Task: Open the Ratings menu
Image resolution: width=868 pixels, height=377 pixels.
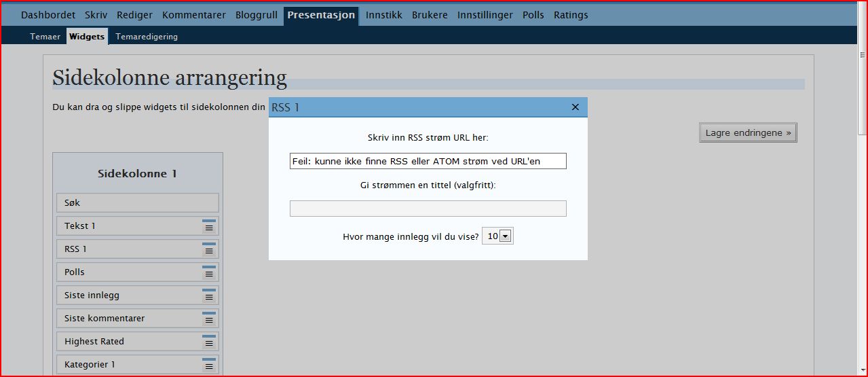Action: [x=571, y=15]
